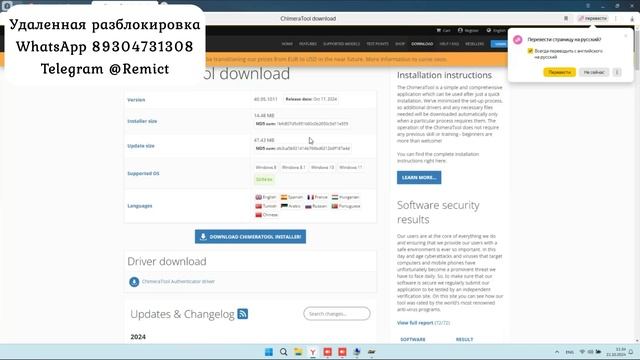Click the Yandex Browser taskbar icon
640x360 pixels.
313,352
